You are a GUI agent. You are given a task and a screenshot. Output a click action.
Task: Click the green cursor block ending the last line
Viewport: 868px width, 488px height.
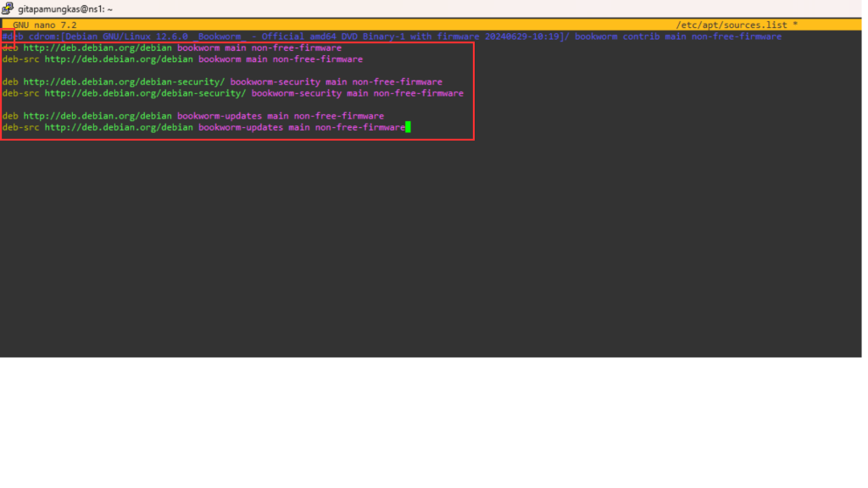pyautogui.click(x=408, y=127)
